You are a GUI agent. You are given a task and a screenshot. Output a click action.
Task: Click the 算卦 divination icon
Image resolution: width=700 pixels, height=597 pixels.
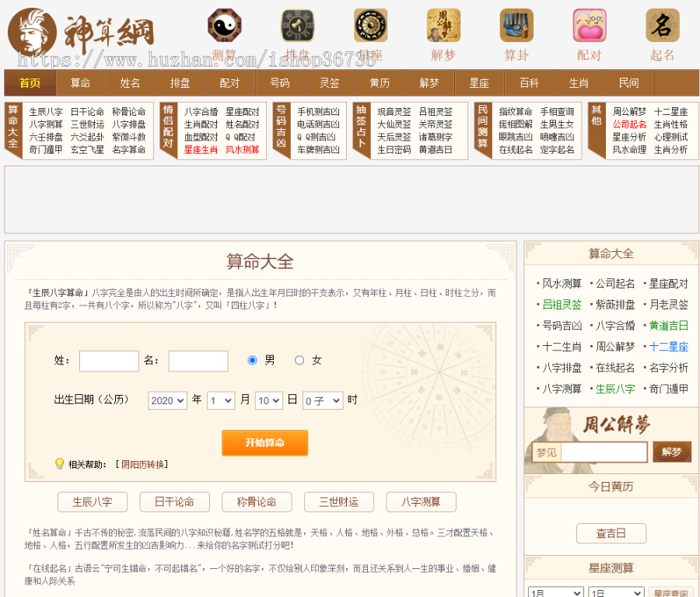pos(516,26)
